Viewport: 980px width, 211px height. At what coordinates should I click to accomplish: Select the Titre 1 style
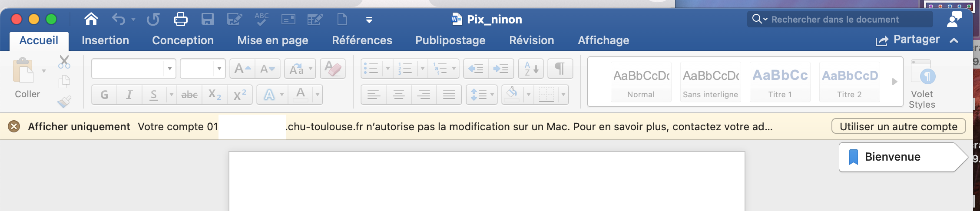click(x=780, y=82)
